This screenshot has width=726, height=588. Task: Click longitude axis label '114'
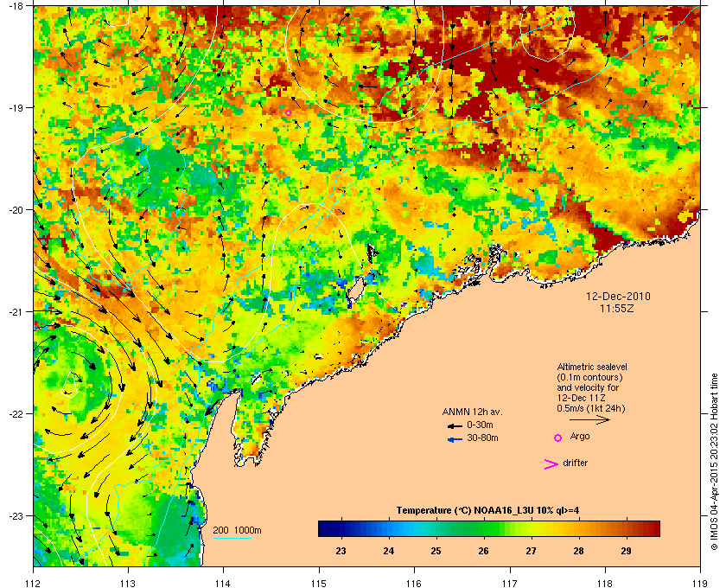[223, 584]
